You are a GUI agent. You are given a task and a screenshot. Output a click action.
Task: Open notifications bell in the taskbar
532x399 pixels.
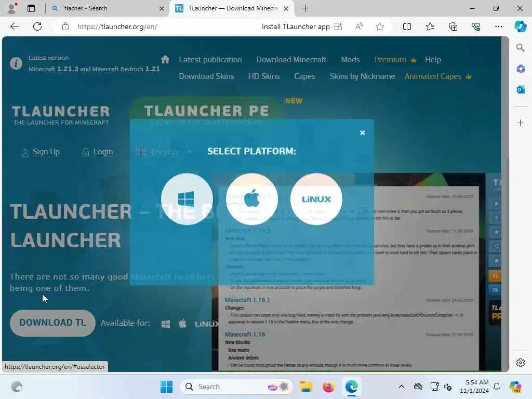(497, 387)
